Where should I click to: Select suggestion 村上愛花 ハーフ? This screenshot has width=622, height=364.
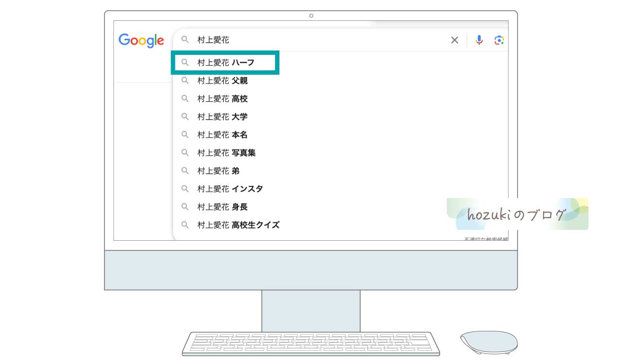(340, 63)
